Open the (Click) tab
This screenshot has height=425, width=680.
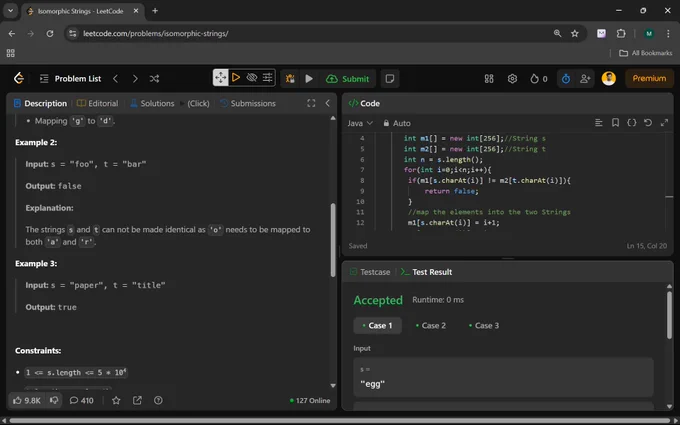pyautogui.click(x=198, y=103)
